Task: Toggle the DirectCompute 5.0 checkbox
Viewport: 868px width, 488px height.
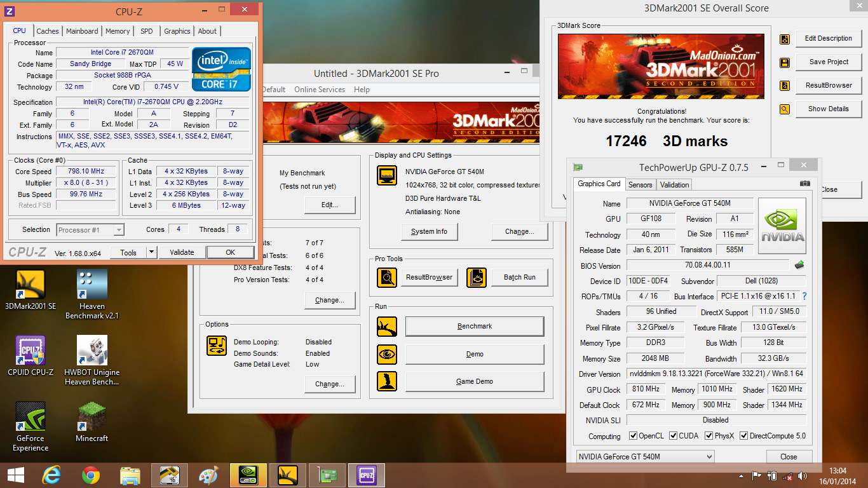Action: [744, 436]
